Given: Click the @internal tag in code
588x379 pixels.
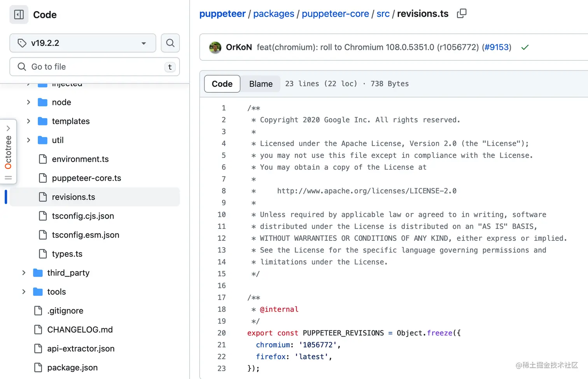Looking at the screenshot, I should [x=279, y=309].
